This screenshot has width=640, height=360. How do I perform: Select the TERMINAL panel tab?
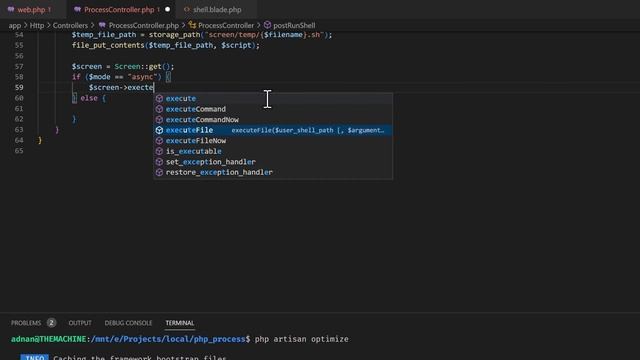coord(180,323)
